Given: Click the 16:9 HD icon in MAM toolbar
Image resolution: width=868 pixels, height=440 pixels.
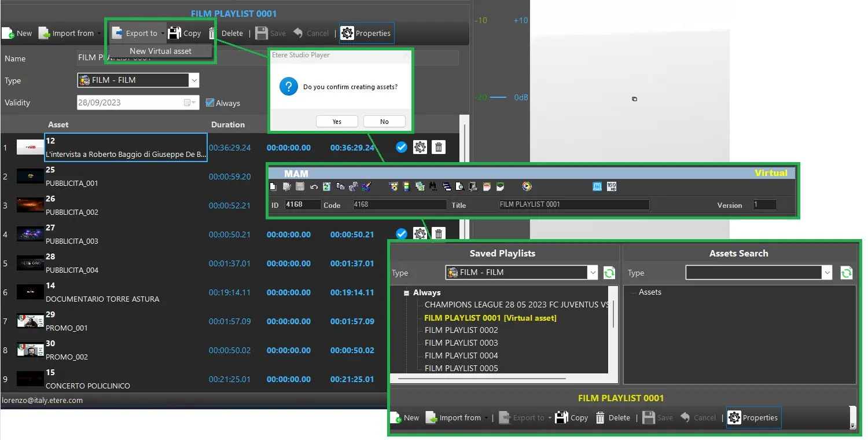Looking at the screenshot, I should pos(612,186).
